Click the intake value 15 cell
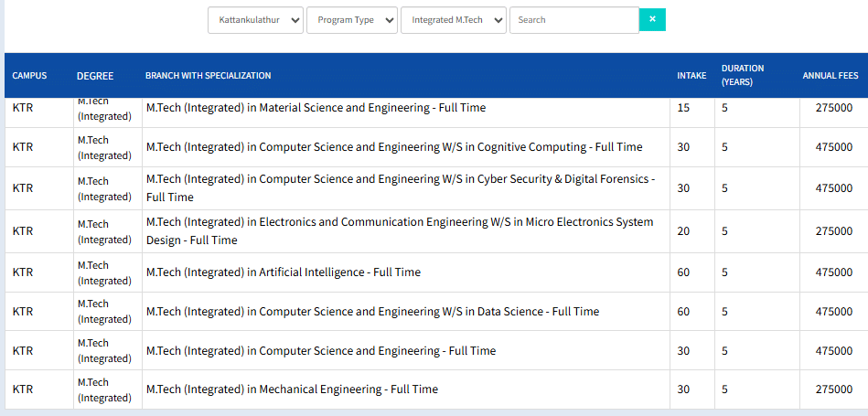This screenshot has width=868, height=416. click(x=683, y=108)
